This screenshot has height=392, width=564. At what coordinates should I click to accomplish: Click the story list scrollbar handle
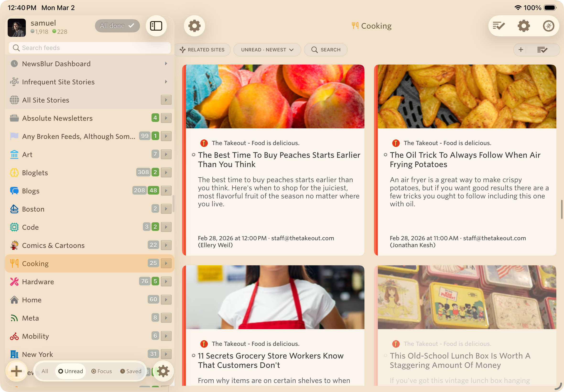(562, 209)
